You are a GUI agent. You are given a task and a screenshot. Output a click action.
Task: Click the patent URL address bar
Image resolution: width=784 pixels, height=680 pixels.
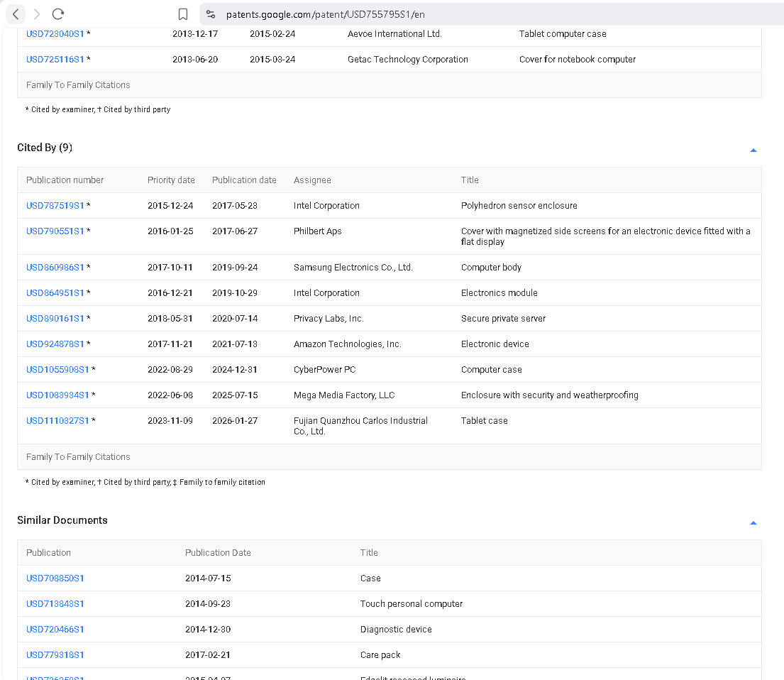(426, 14)
